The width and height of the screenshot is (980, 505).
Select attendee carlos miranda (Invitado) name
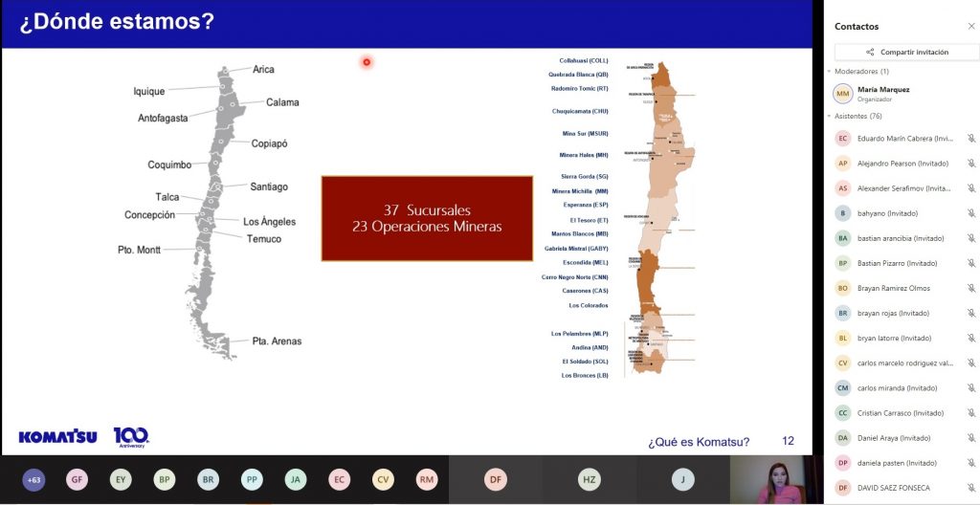coord(896,388)
